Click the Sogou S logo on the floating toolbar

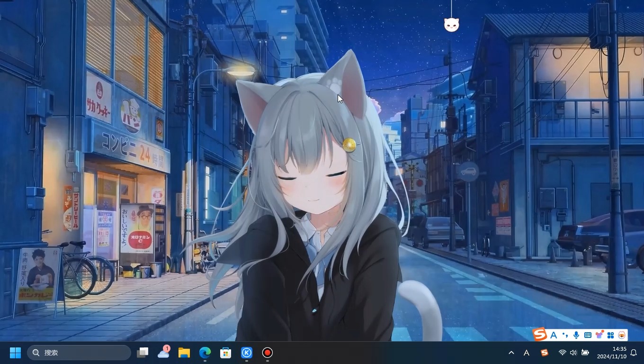540,335
